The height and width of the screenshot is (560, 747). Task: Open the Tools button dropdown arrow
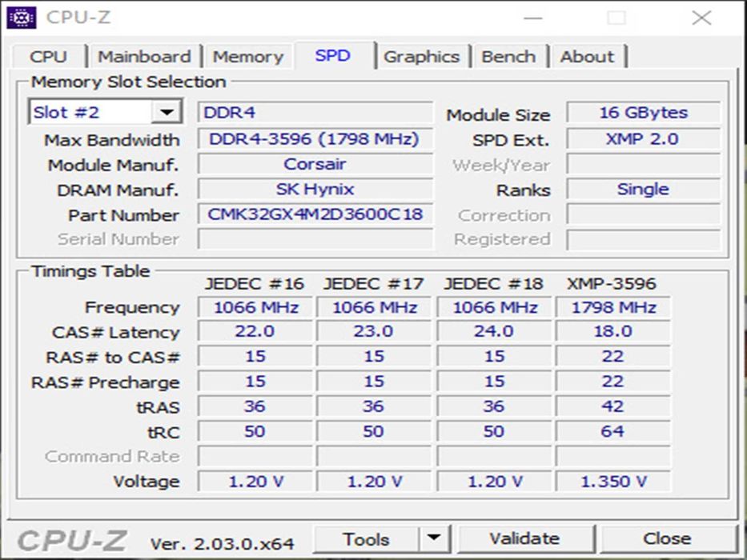pyautogui.click(x=434, y=538)
